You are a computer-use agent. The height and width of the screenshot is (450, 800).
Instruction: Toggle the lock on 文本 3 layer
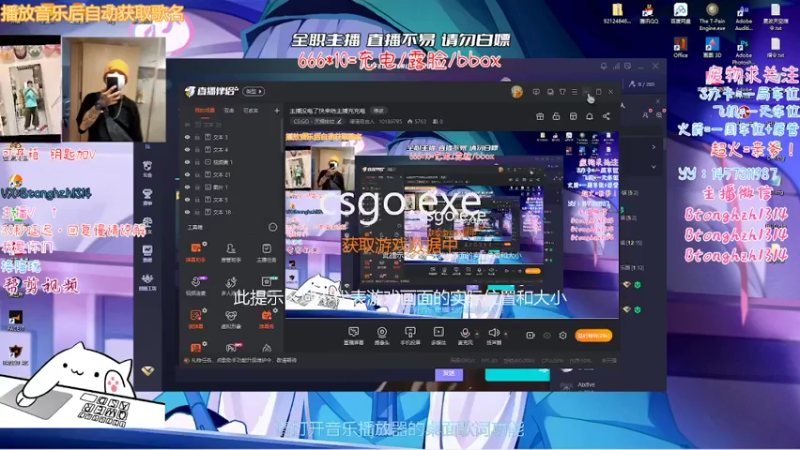coord(197,137)
